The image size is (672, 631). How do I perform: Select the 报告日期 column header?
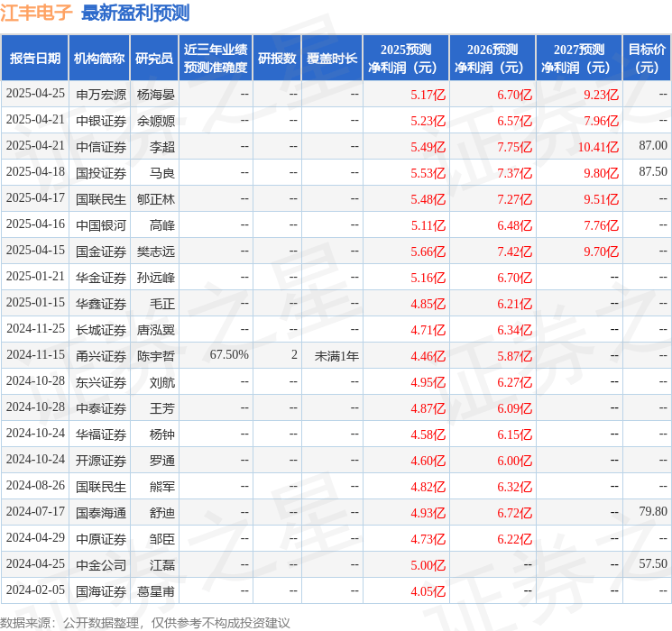point(34,59)
